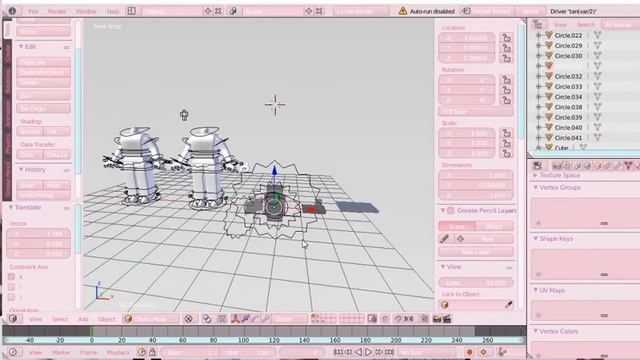Expand the Circle.032 tree entry
640x360 pixels.
point(538,76)
